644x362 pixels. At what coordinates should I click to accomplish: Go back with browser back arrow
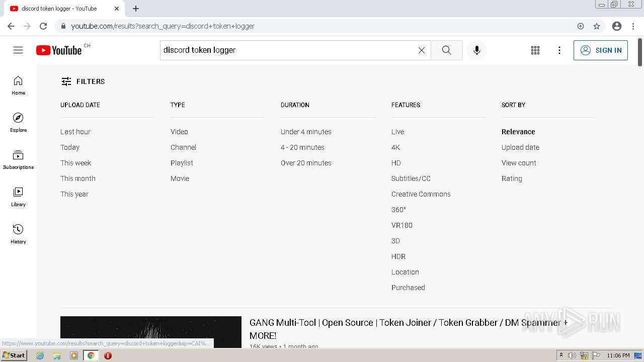[11, 26]
